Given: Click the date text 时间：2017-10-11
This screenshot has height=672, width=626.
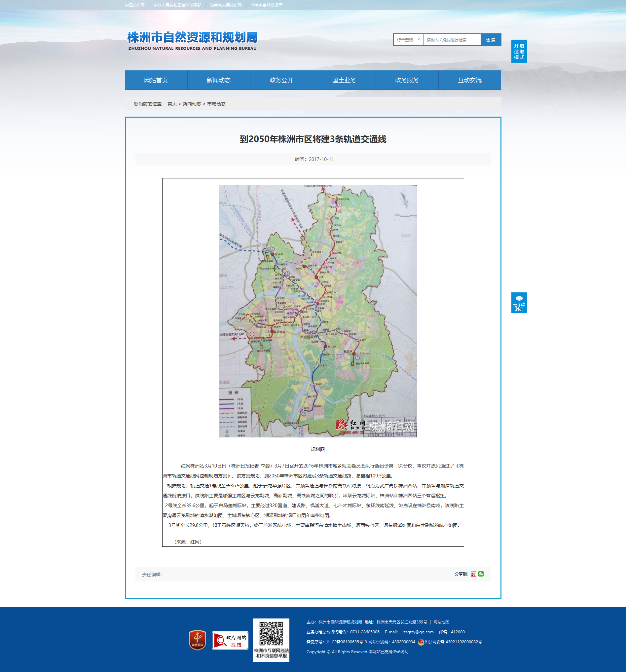Looking at the screenshot, I should (x=314, y=159).
